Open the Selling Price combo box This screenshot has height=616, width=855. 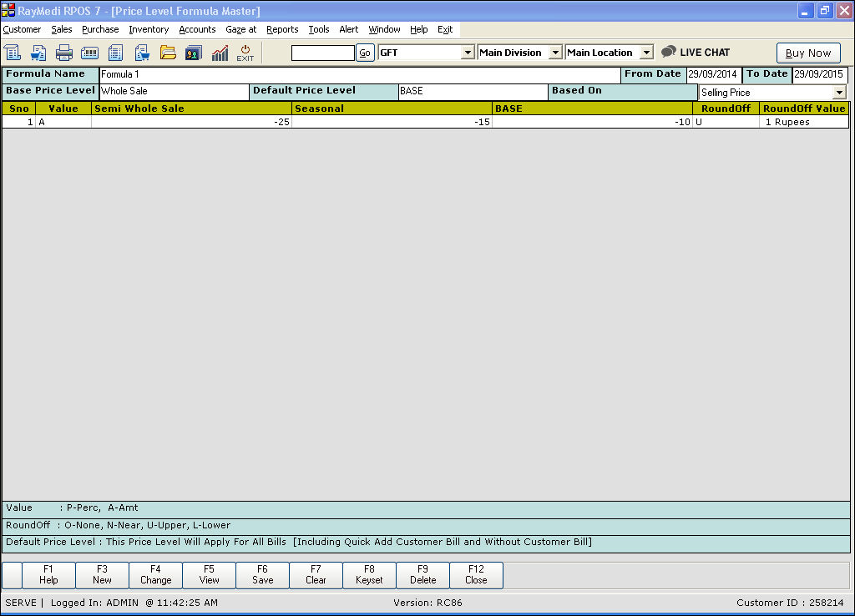pos(838,93)
